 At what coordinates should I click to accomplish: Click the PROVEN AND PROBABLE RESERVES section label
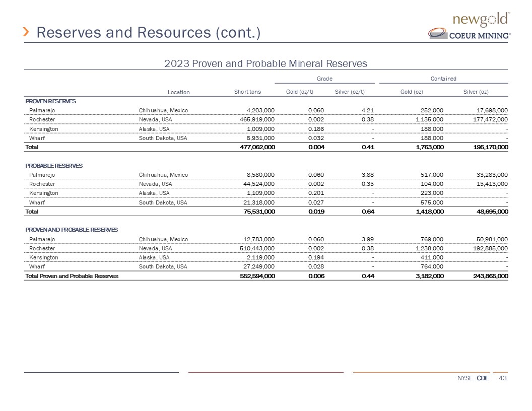[x=72, y=230]
